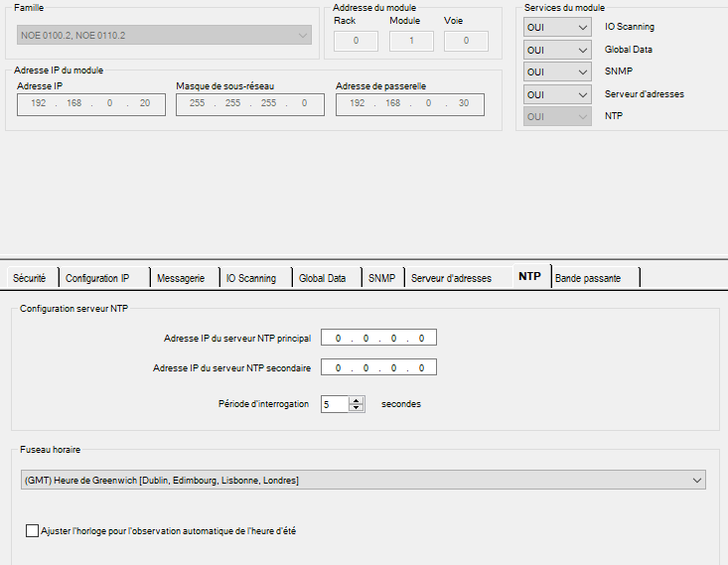
Task: Open the Serveur d'adresses service dropdown
Action: click(557, 94)
